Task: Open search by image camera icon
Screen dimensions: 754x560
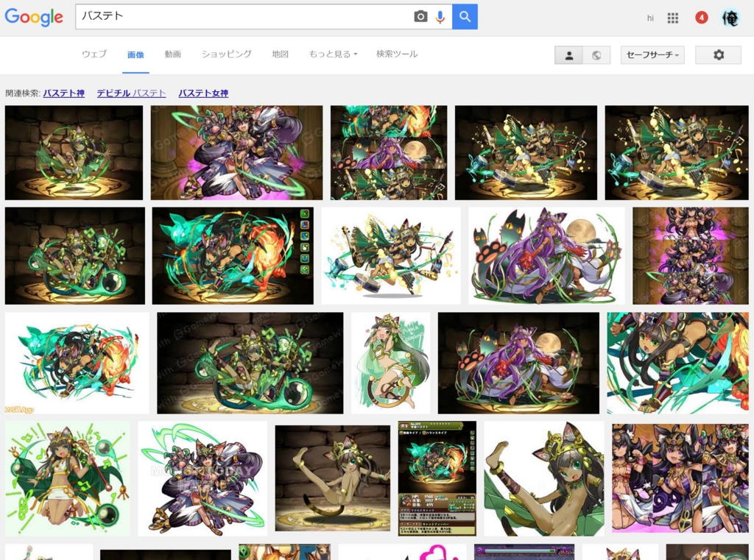Action: [420, 17]
